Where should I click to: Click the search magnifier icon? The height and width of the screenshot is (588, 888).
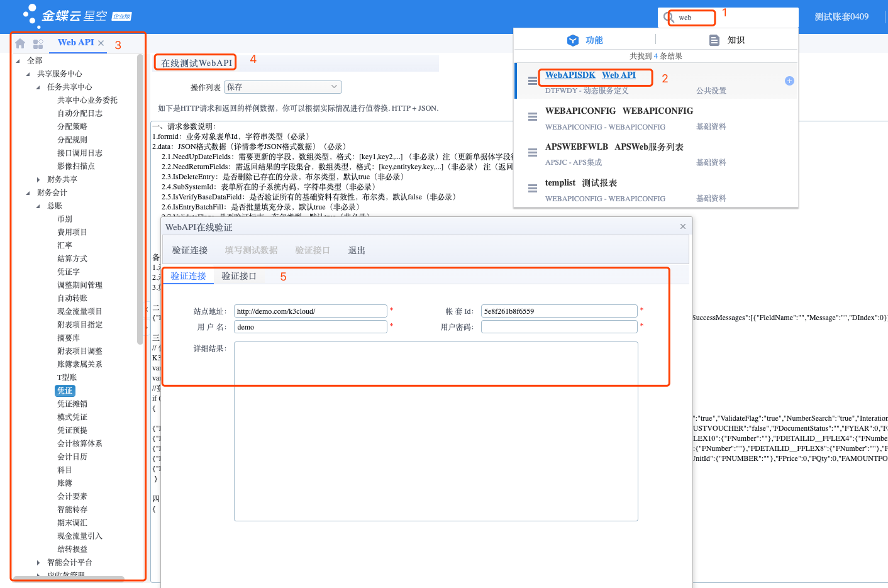point(669,18)
